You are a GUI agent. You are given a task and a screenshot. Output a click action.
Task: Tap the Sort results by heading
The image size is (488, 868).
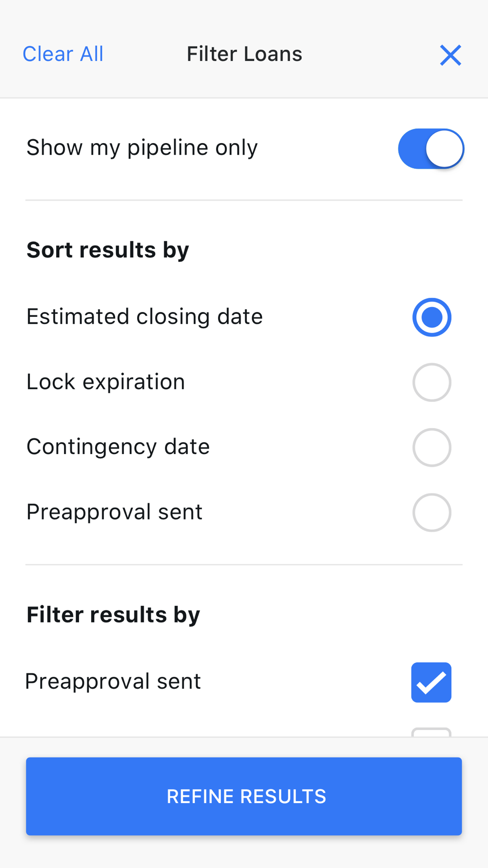tap(108, 250)
